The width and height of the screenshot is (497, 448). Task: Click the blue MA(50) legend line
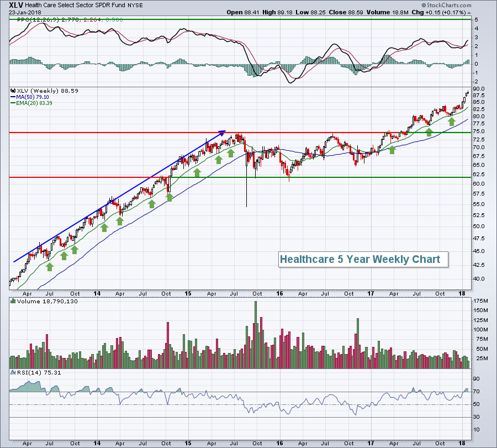tap(13, 97)
